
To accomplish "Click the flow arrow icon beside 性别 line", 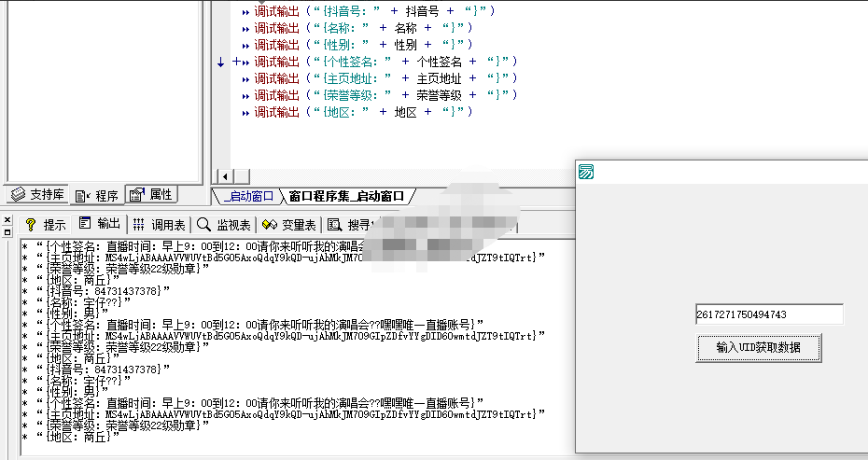I will [x=245, y=45].
